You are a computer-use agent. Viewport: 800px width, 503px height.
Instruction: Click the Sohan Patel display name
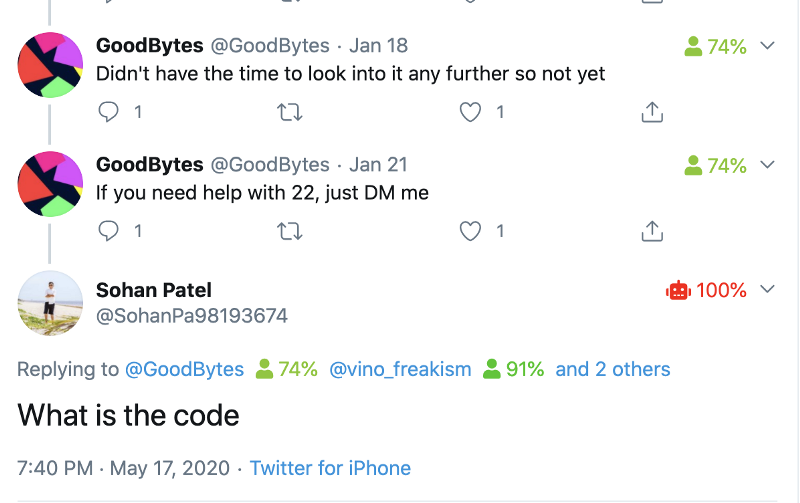coord(154,290)
